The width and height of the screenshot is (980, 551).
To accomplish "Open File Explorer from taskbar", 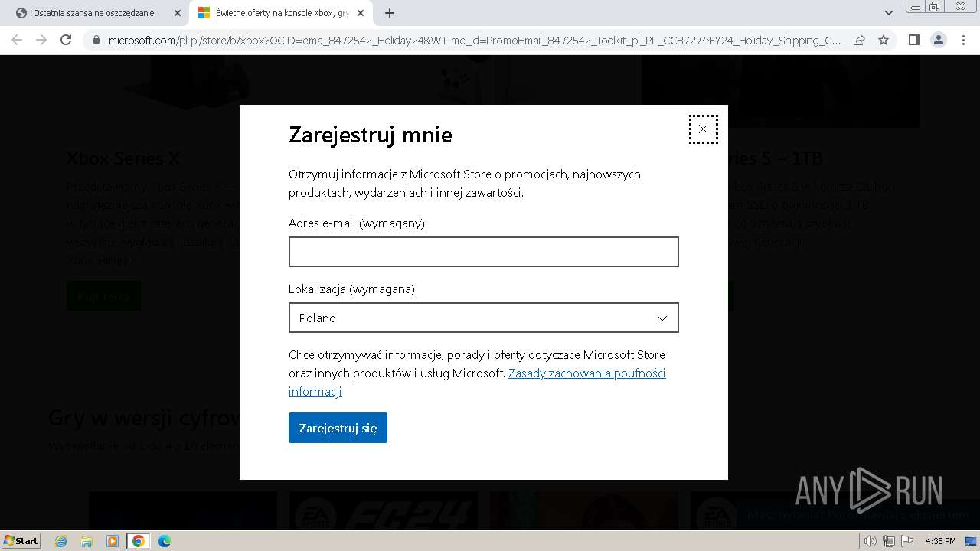I will (x=87, y=541).
